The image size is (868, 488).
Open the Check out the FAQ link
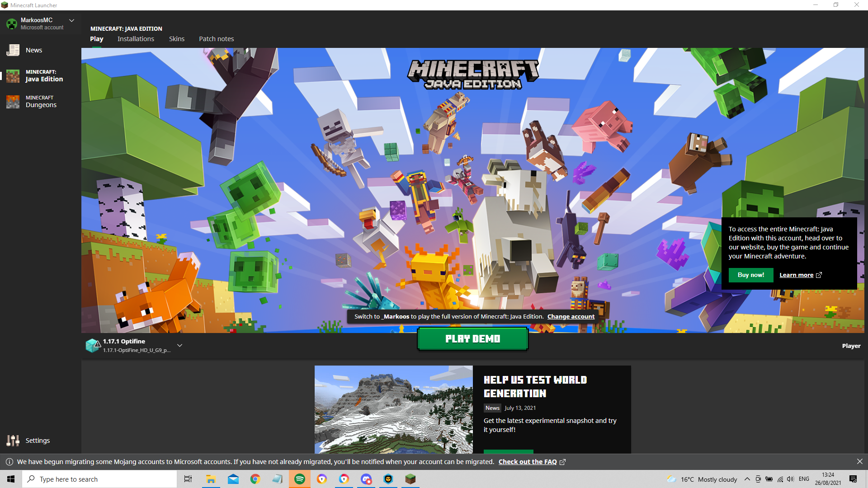click(x=528, y=462)
